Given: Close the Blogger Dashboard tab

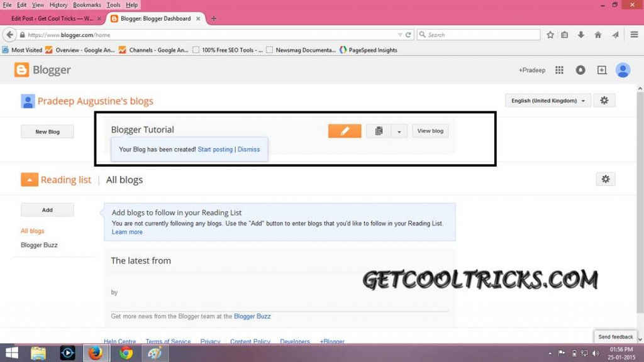Looking at the screenshot, I should coord(198,18).
